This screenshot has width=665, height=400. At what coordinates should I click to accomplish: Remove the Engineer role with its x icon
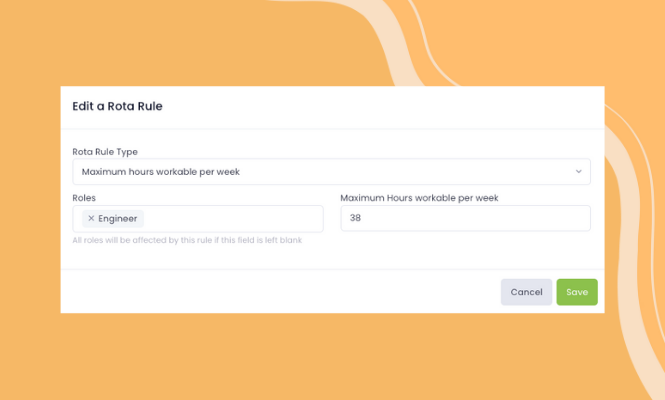[x=91, y=218]
